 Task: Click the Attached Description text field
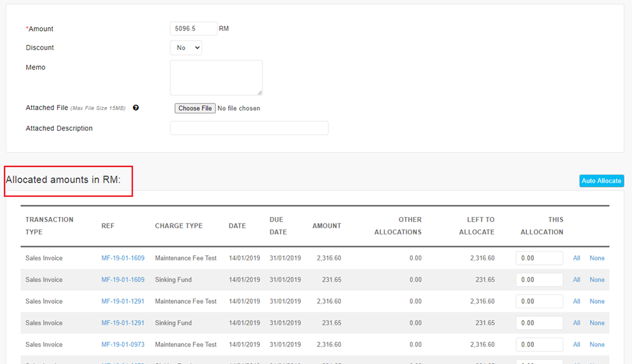click(249, 128)
